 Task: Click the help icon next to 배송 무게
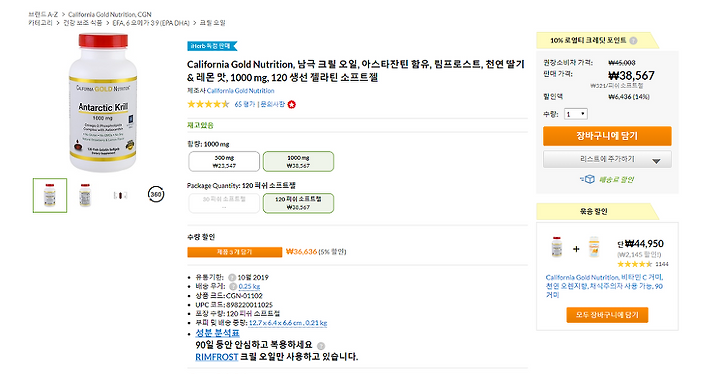click(233, 286)
